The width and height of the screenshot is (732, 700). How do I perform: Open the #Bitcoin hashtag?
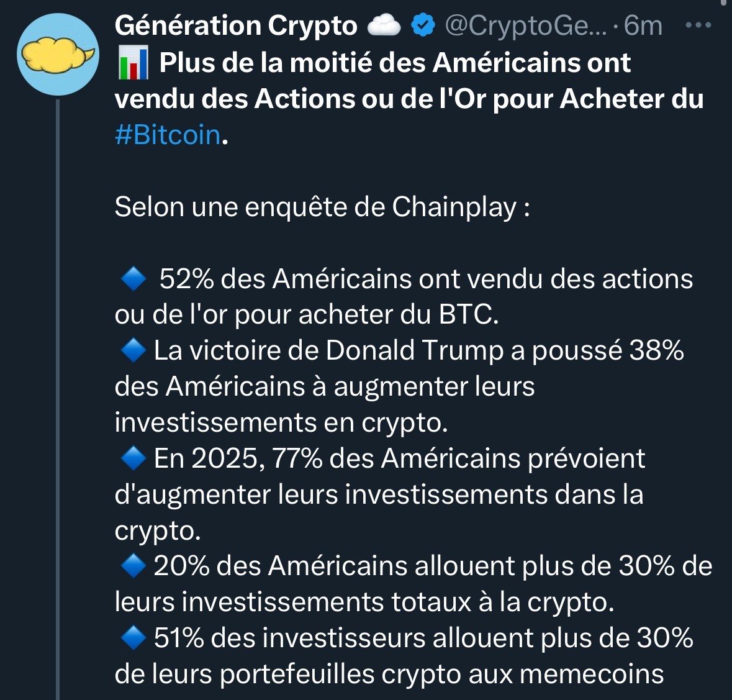(168, 135)
